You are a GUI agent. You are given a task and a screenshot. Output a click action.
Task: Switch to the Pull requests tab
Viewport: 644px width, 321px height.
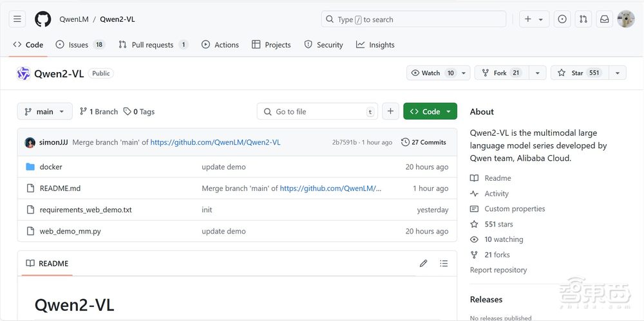(153, 45)
